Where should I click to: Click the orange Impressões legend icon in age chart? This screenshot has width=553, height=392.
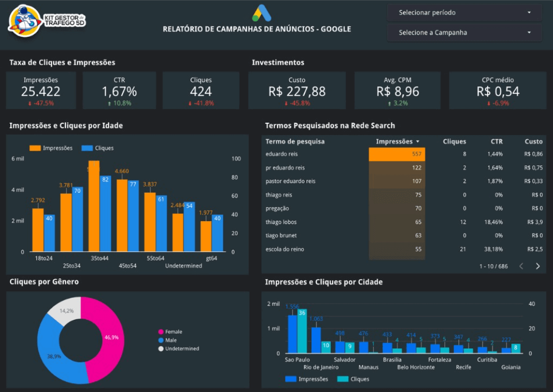[x=35, y=148]
